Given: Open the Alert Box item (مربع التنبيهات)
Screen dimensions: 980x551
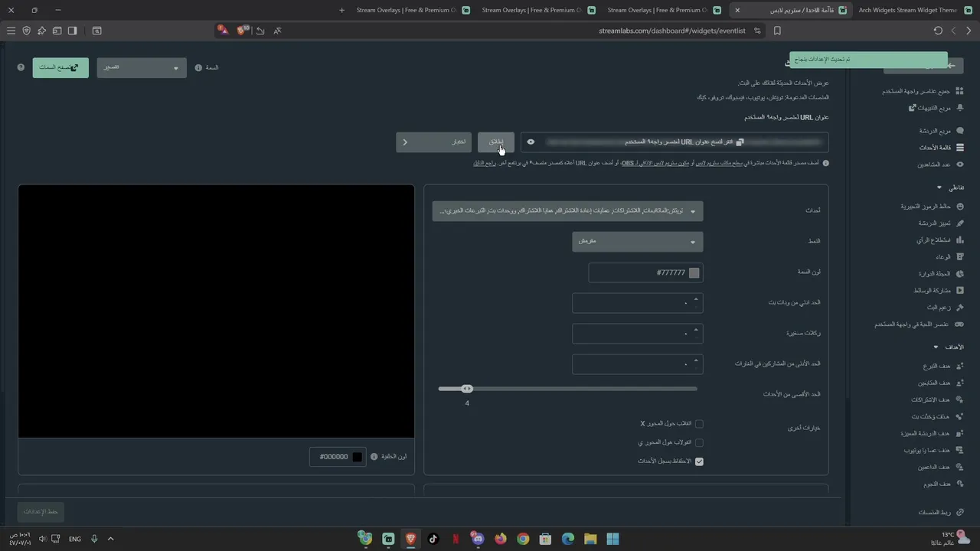Looking at the screenshot, I should (936, 108).
